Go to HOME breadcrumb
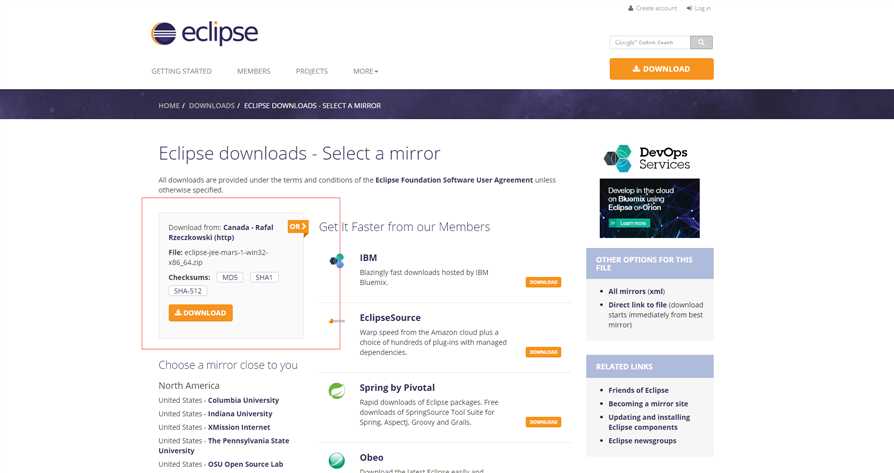Screen dimensions: 894x473 tap(169, 106)
